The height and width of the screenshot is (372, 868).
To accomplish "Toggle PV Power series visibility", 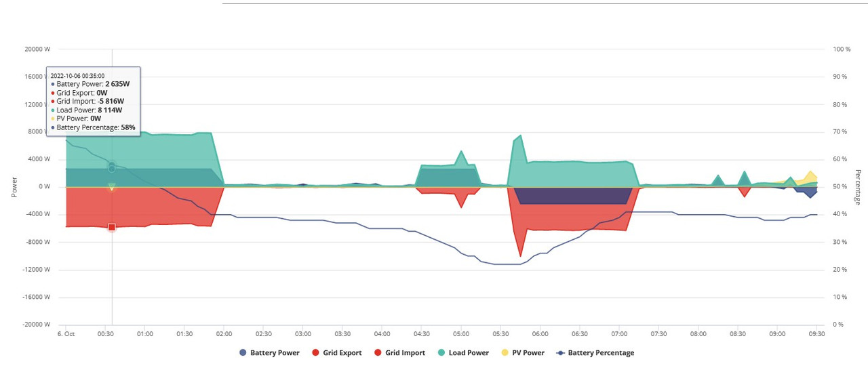I will tap(522, 353).
